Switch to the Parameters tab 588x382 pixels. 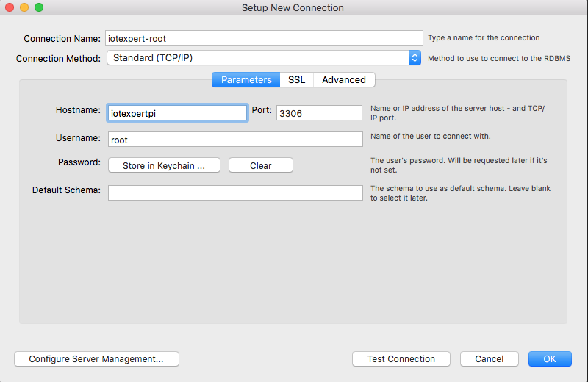tap(246, 80)
